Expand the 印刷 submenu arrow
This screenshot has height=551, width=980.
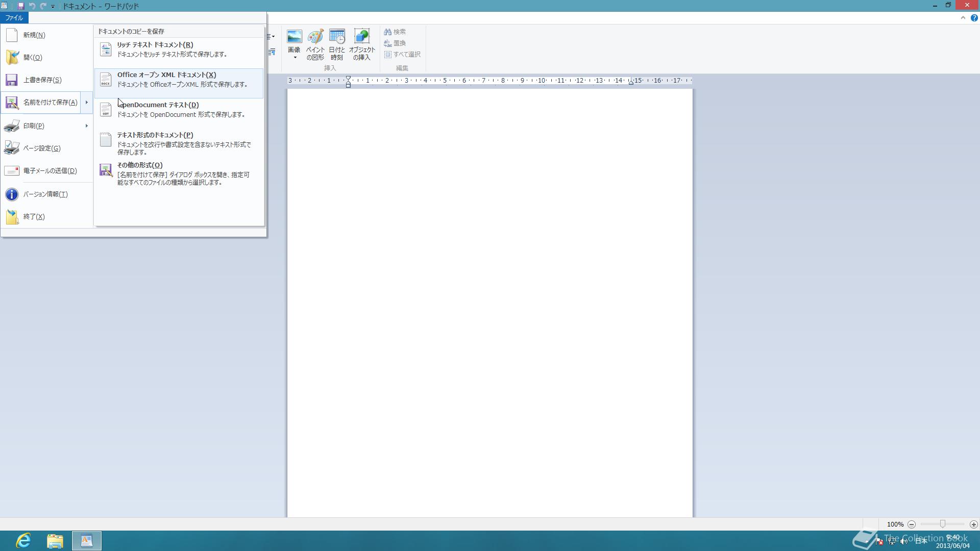coord(86,126)
